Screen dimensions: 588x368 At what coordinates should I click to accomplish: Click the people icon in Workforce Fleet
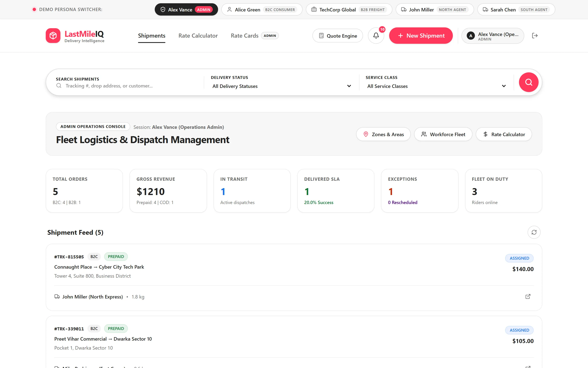424,134
